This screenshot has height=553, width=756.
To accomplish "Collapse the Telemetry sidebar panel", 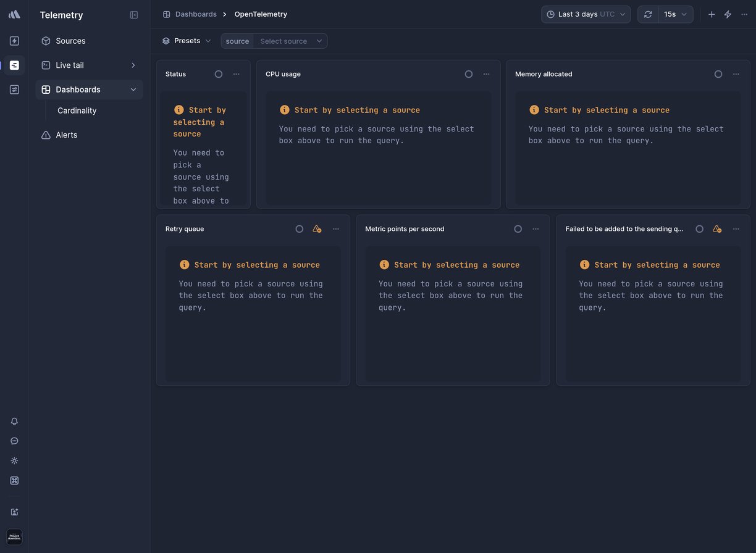I will pos(134,15).
